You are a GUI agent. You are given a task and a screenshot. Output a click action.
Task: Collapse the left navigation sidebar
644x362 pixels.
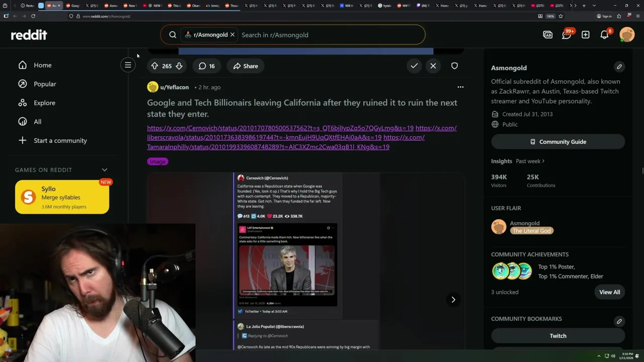tap(128, 65)
